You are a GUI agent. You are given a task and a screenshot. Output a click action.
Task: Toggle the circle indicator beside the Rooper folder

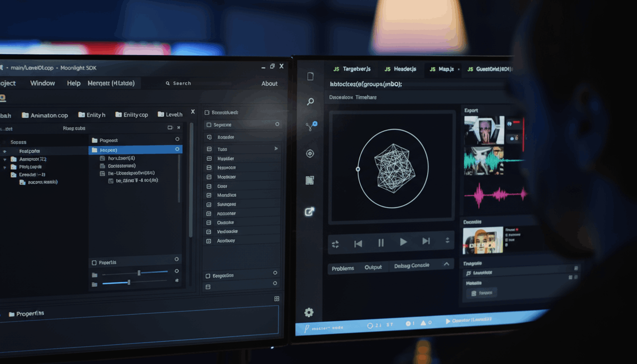click(177, 148)
